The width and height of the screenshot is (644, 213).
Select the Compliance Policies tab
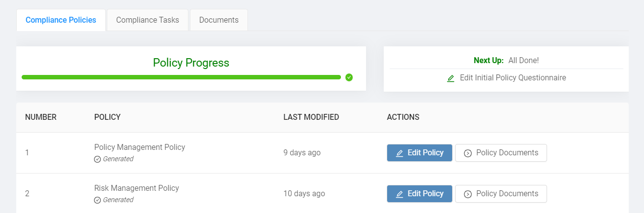61,20
